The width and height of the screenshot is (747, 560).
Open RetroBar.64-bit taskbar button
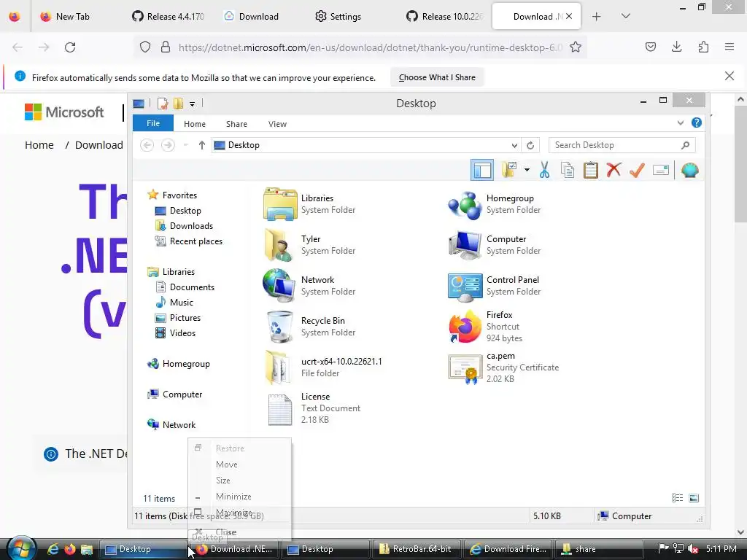tap(415, 549)
